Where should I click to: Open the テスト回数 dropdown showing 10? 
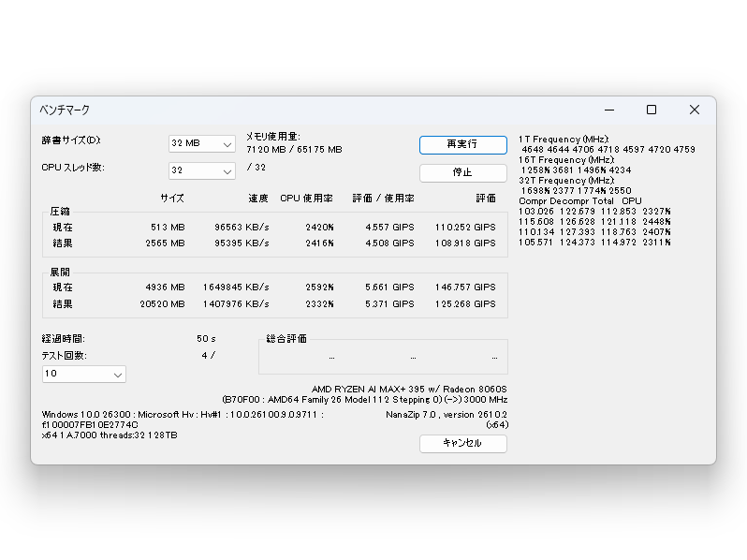[x=84, y=375]
